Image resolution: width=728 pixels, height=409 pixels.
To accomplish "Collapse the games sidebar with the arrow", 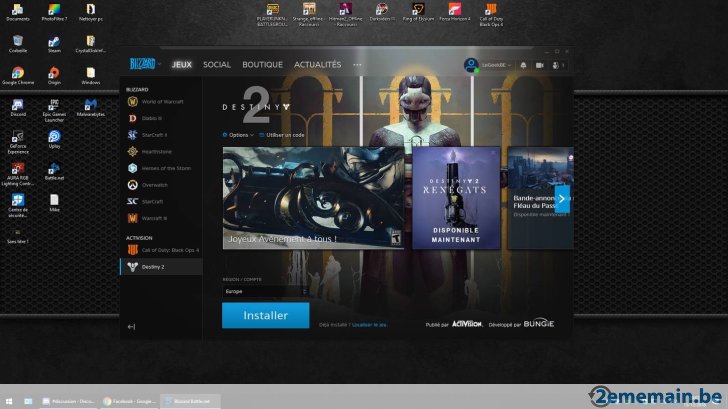I will pos(131,327).
